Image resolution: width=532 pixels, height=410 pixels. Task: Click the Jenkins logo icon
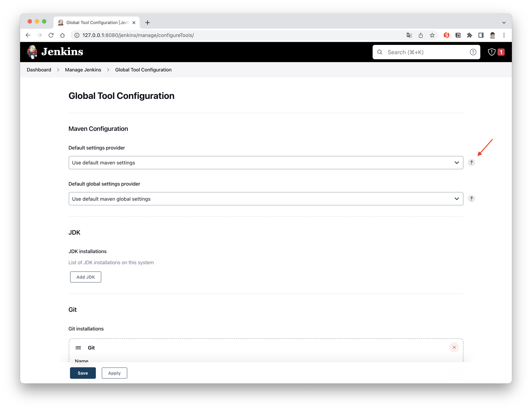click(x=32, y=52)
